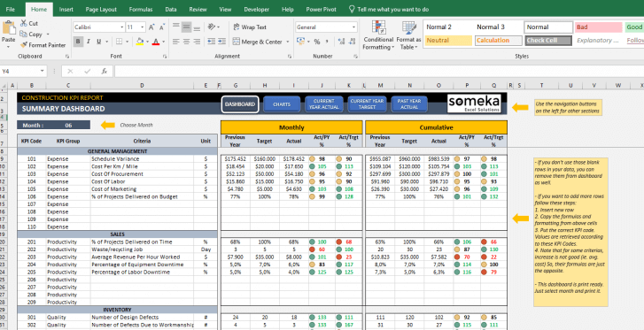The width and height of the screenshot is (644, 330).
Task: Apply the Check Cell style
Action: click(x=548, y=40)
